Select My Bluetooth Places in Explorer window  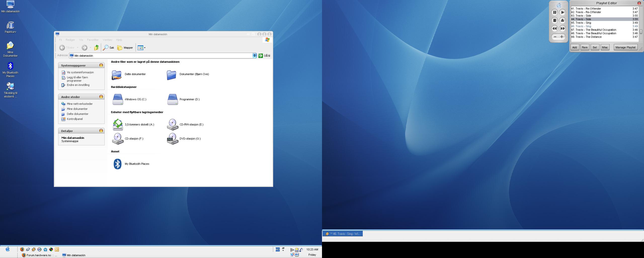click(131, 164)
